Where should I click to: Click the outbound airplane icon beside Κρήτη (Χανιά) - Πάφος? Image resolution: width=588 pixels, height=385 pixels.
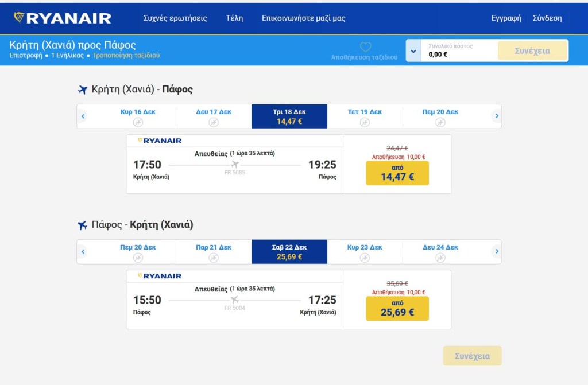(83, 90)
